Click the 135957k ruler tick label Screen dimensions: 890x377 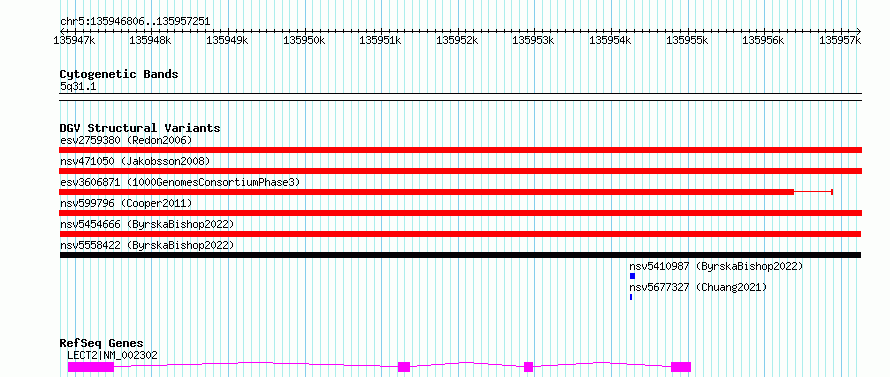(x=841, y=40)
